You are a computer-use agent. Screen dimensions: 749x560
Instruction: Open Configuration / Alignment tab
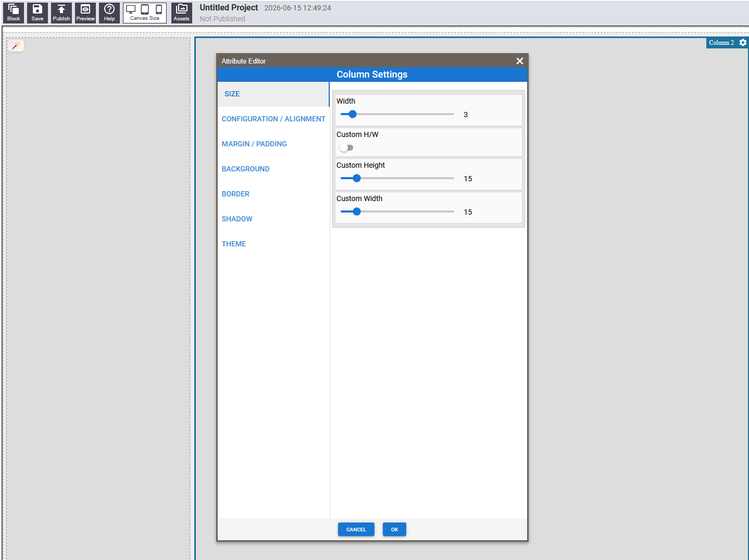pyautogui.click(x=273, y=119)
